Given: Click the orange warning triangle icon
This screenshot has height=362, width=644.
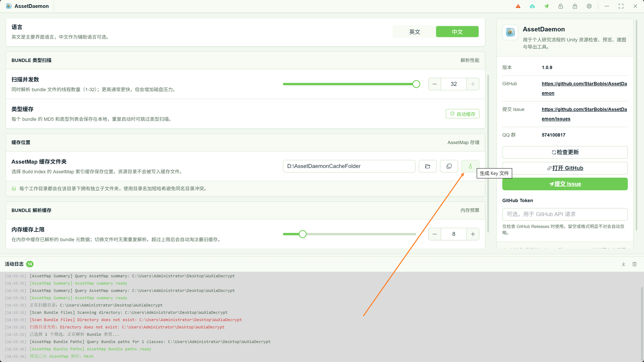Looking at the screenshot, I should click(518, 6).
